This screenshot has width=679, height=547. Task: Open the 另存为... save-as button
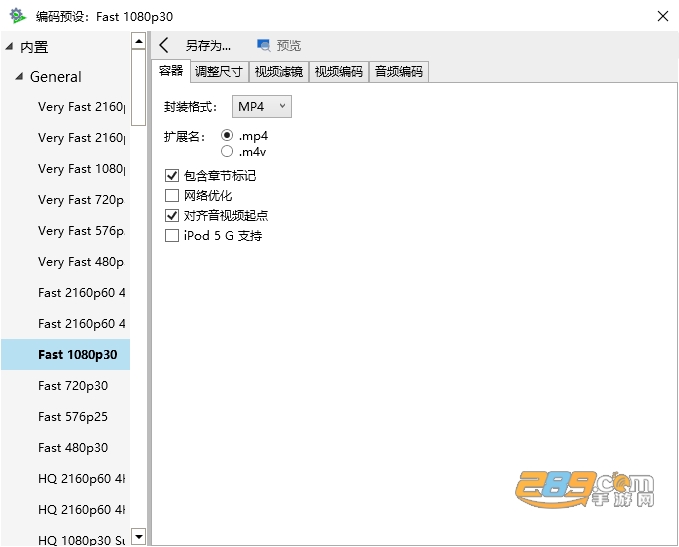pos(208,45)
